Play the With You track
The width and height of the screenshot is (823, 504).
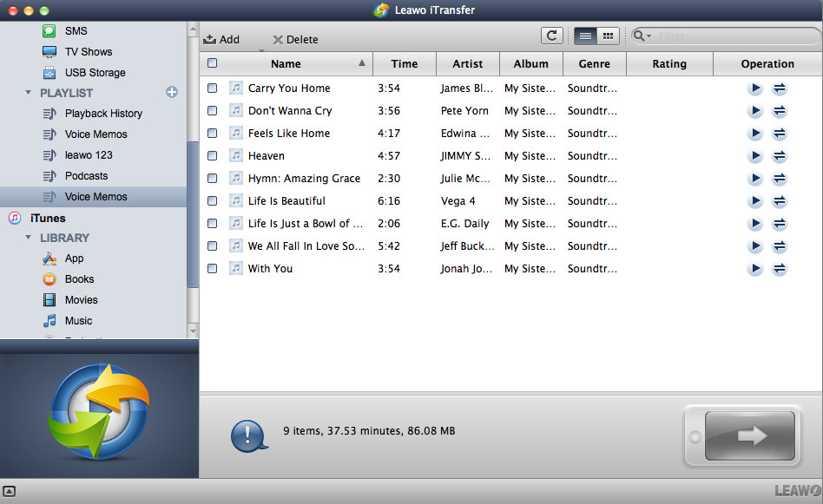point(755,269)
